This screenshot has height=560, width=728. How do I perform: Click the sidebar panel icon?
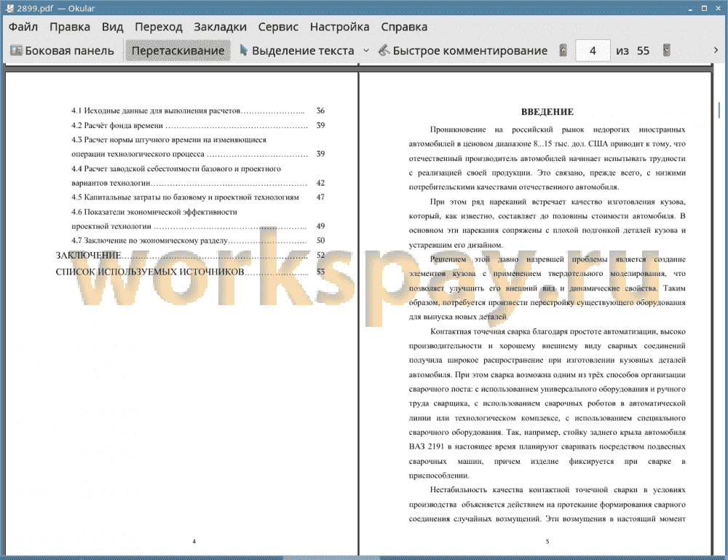(16, 50)
